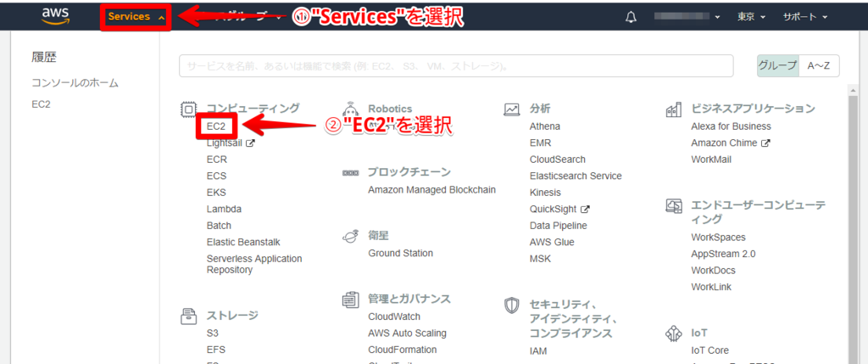Open the Lightsail service

coord(225,143)
